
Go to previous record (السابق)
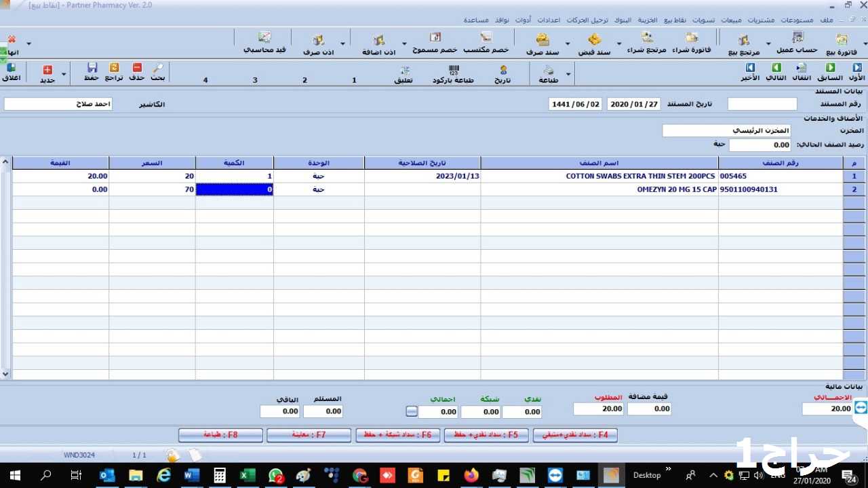click(x=830, y=72)
